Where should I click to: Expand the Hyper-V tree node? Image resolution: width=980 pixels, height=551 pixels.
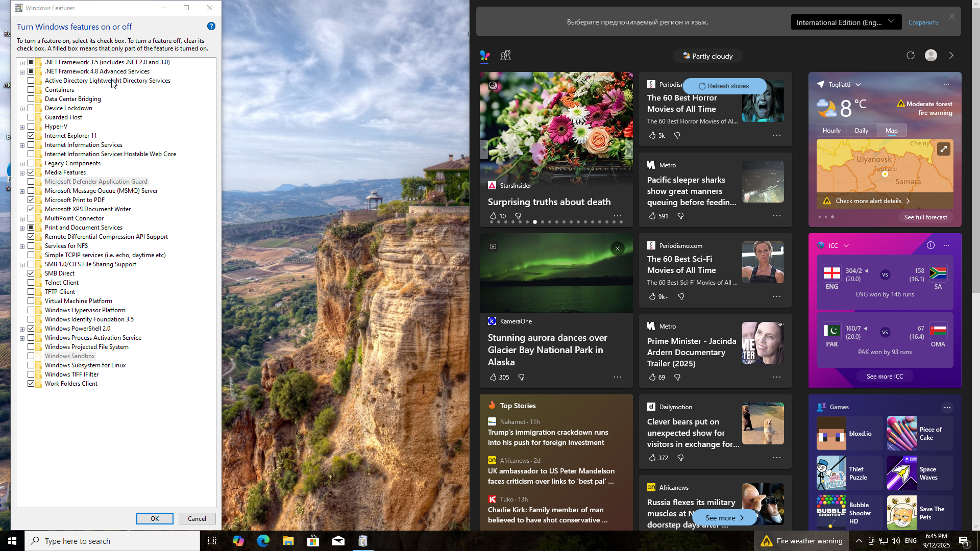coord(22,127)
